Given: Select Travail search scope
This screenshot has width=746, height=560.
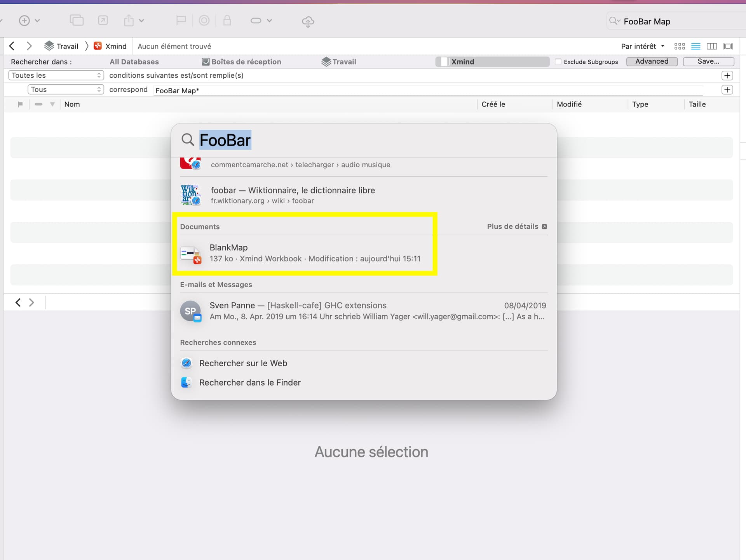Looking at the screenshot, I should tap(339, 62).
